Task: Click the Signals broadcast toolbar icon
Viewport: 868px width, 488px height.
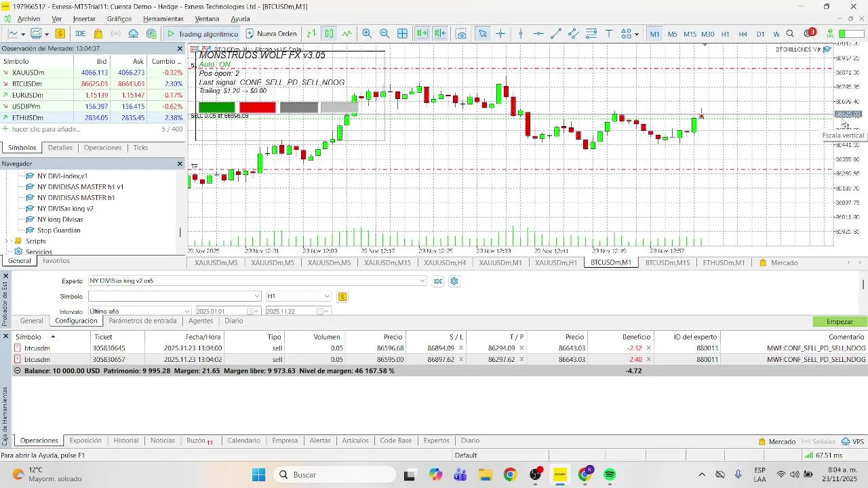Action: coord(116,33)
